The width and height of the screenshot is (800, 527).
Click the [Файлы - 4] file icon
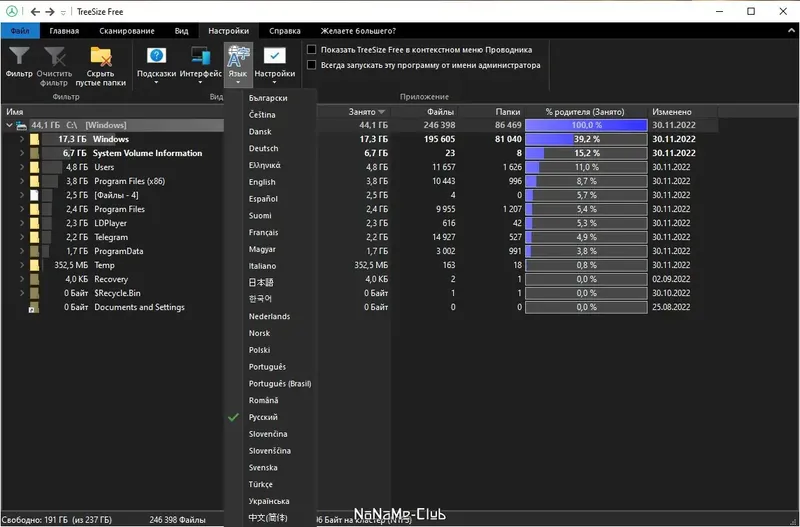pyautogui.click(x=34, y=195)
